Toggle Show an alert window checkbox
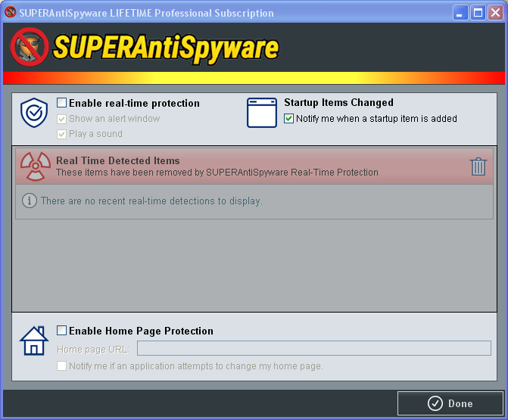Screen dimensions: 508x420 [x=61, y=119]
